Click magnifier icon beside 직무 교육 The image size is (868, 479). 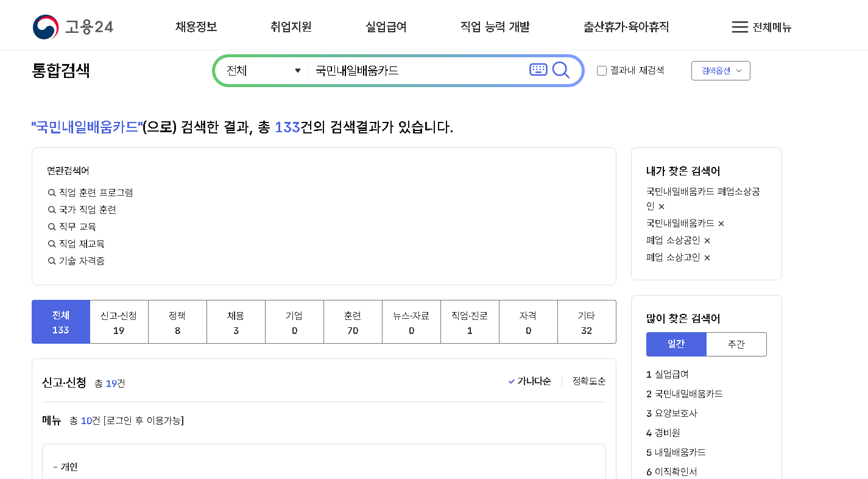pyautogui.click(x=52, y=227)
